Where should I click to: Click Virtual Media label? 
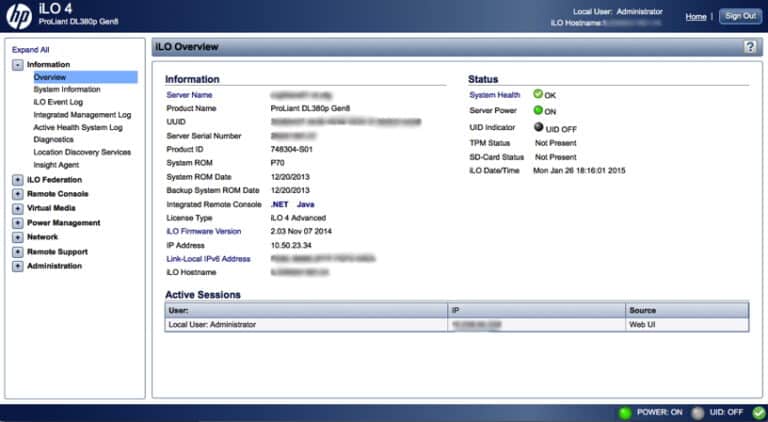pyautogui.click(x=51, y=208)
